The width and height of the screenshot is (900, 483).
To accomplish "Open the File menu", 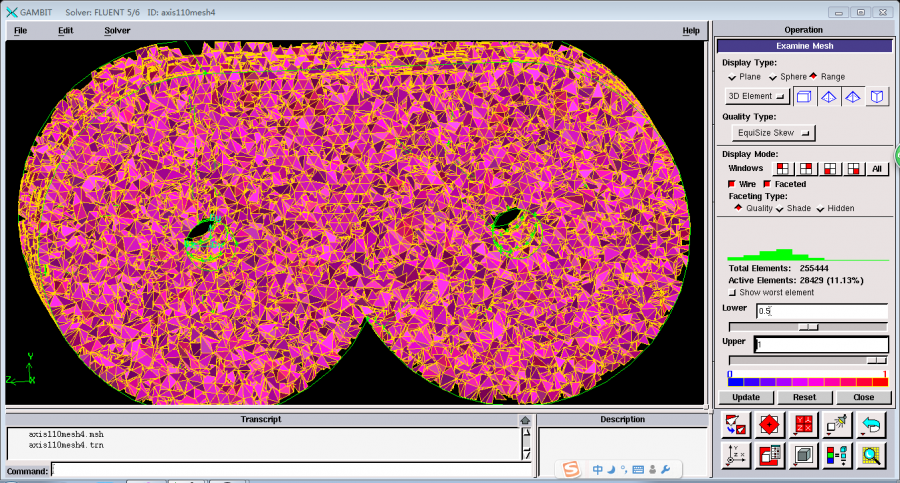I will (20, 30).
